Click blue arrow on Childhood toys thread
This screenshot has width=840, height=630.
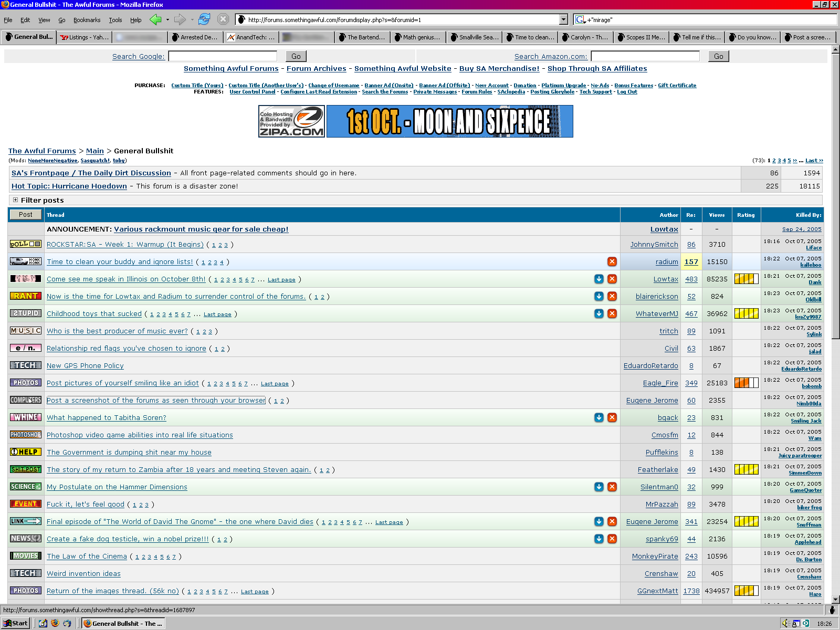[598, 313]
